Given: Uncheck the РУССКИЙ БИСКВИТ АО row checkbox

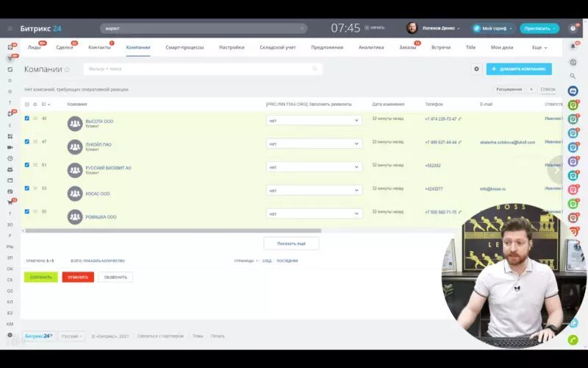Looking at the screenshot, I should 26,165.
